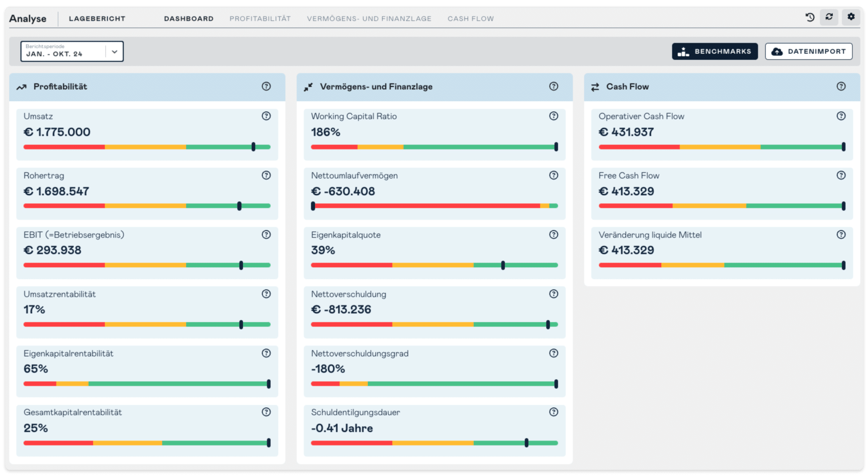Open help for EBIT card

(266, 235)
